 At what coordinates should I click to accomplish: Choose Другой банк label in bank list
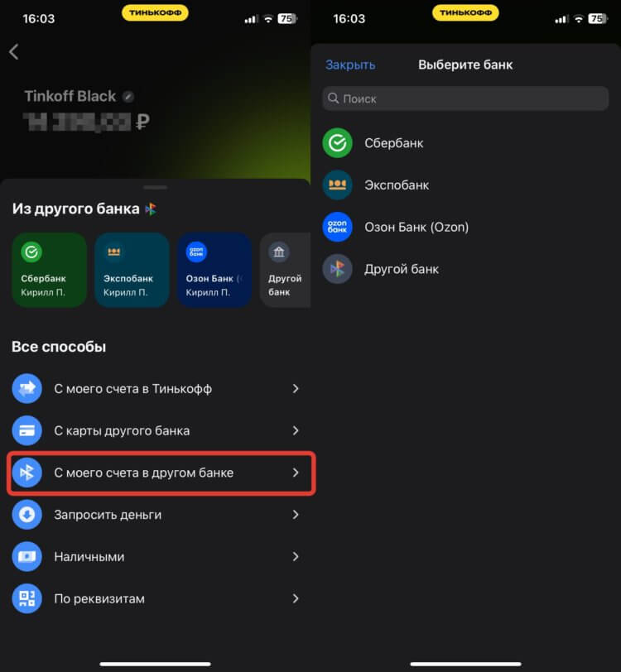tap(402, 270)
